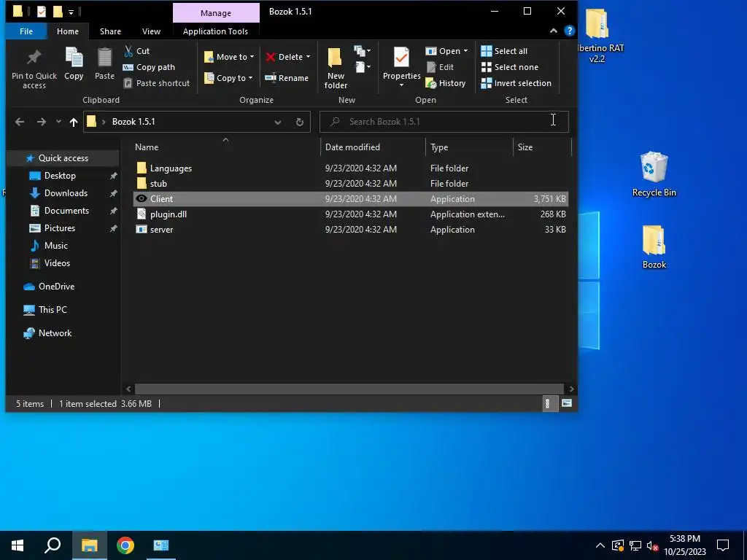Switch to the Home ribbon tab

(x=68, y=31)
